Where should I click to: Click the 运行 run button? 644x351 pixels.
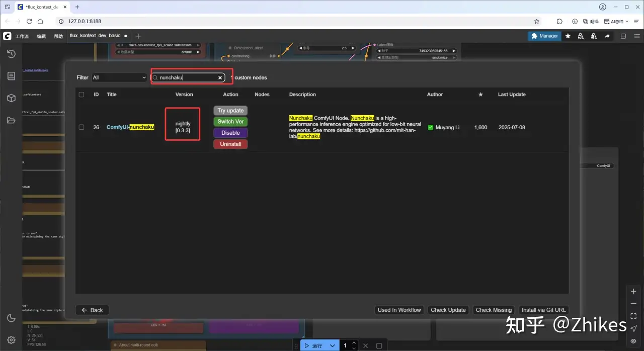point(314,346)
